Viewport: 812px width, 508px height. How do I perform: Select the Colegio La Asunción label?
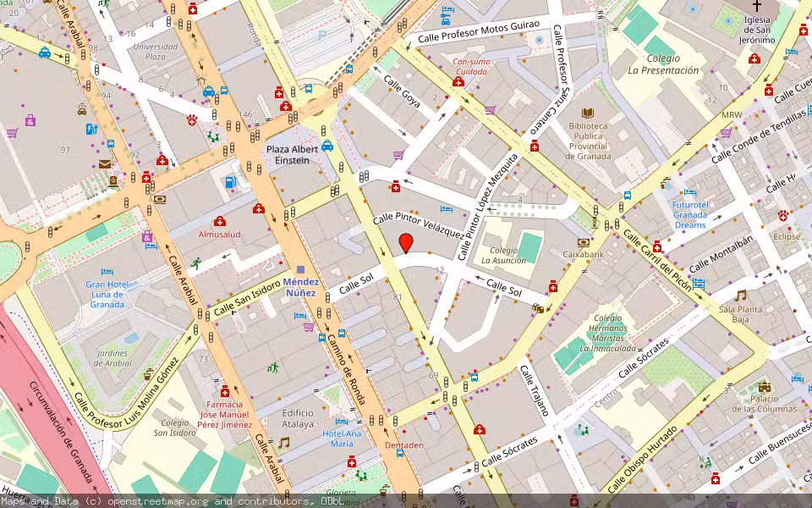tap(503, 255)
